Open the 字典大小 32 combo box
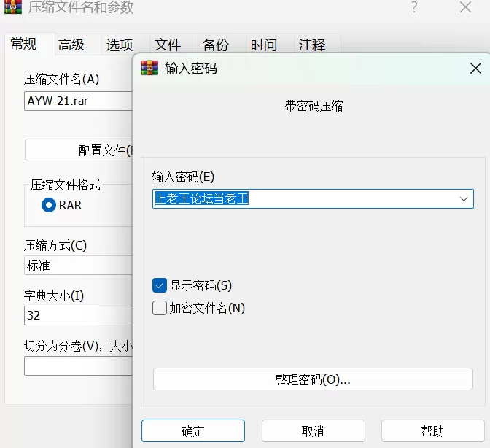The image size is (490, 448). point(79,315)
